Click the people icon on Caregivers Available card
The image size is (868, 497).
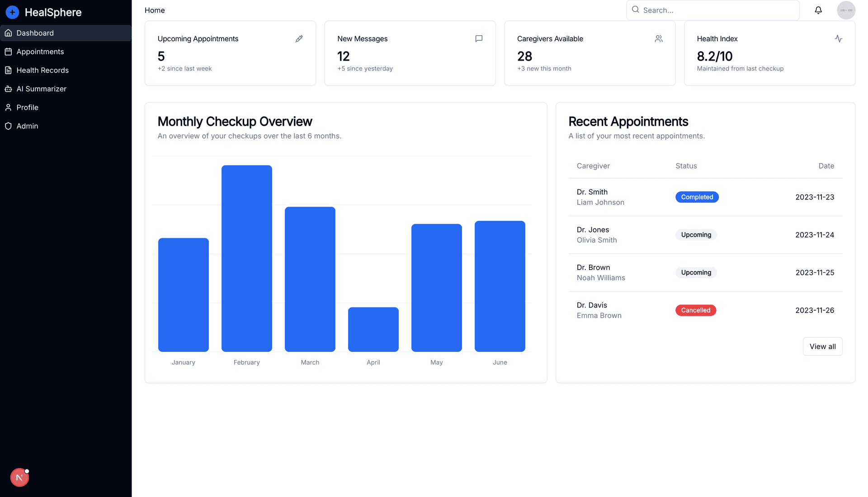(658, 39)
